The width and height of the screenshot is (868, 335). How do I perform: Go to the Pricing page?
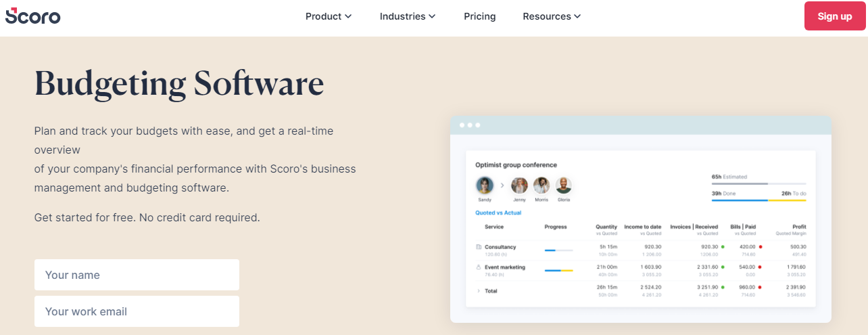pyautogui.click(x=479, y=16)
